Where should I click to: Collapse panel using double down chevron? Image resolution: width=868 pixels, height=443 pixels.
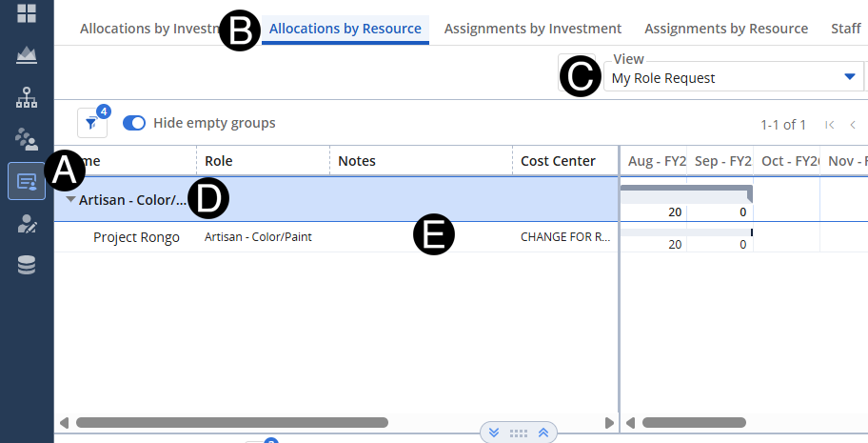point(494,433)
